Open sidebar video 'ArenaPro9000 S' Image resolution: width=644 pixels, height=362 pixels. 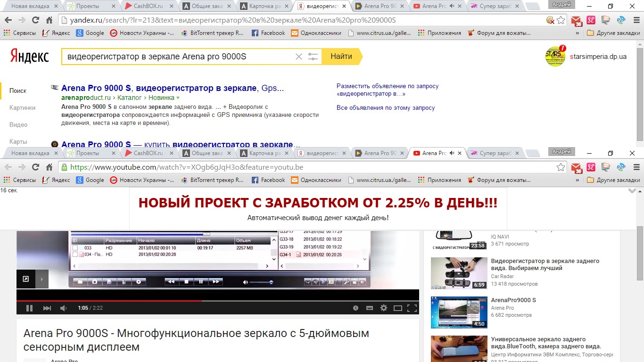tap(513, 300)
